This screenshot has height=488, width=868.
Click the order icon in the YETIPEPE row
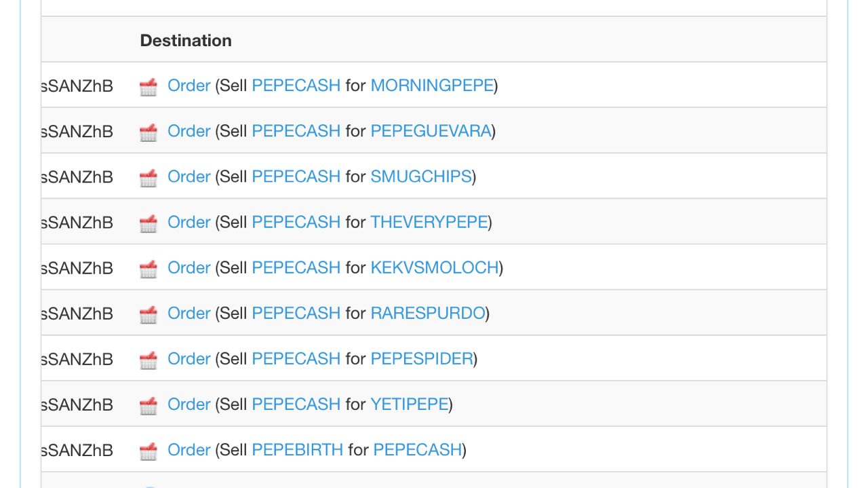[x=149, y=405]
